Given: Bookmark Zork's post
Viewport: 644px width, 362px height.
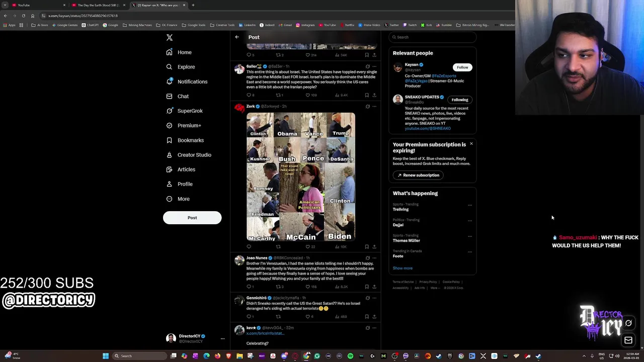Looking at the screenshot, I should 367,247.
